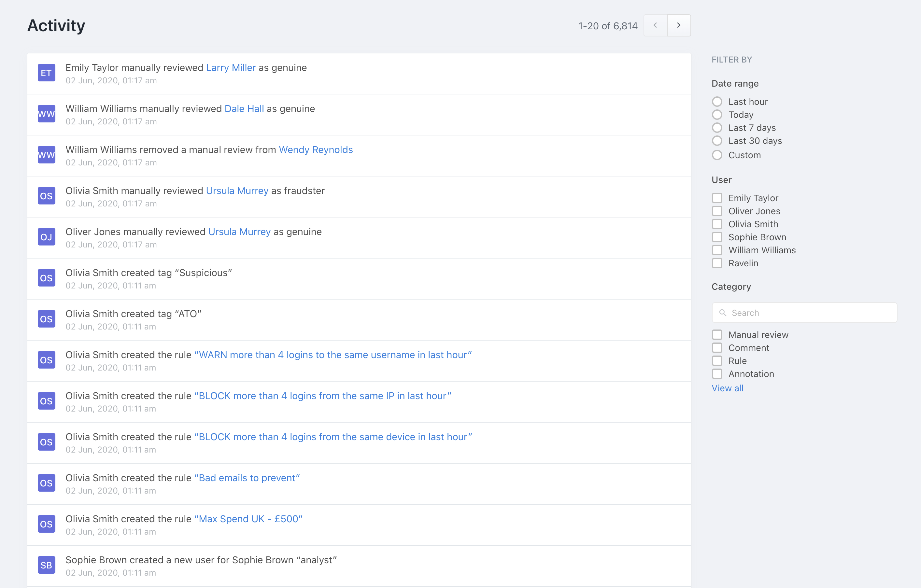Open the Wendy Reynolds customer link
Image resolution: width=921 pixels, height=588 pixels.
pyautogui.click(x=316, y=149)
